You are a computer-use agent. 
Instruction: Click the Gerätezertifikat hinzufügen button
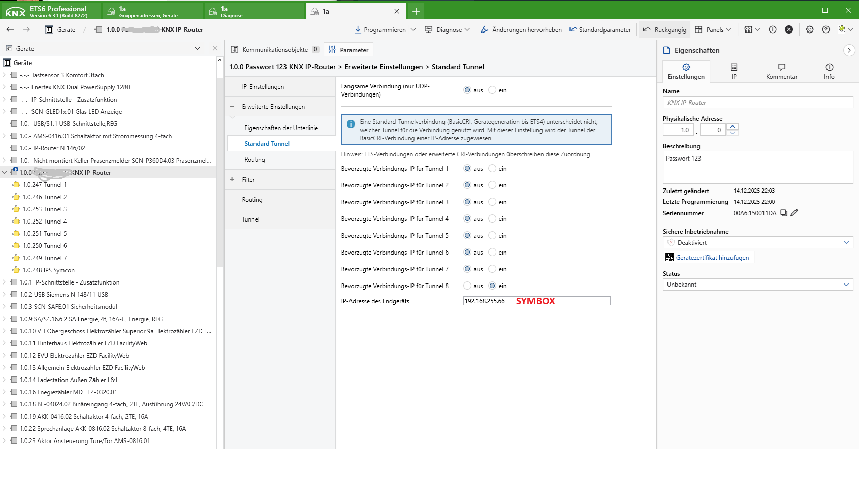pyautogui.click(x=709, y=258)
